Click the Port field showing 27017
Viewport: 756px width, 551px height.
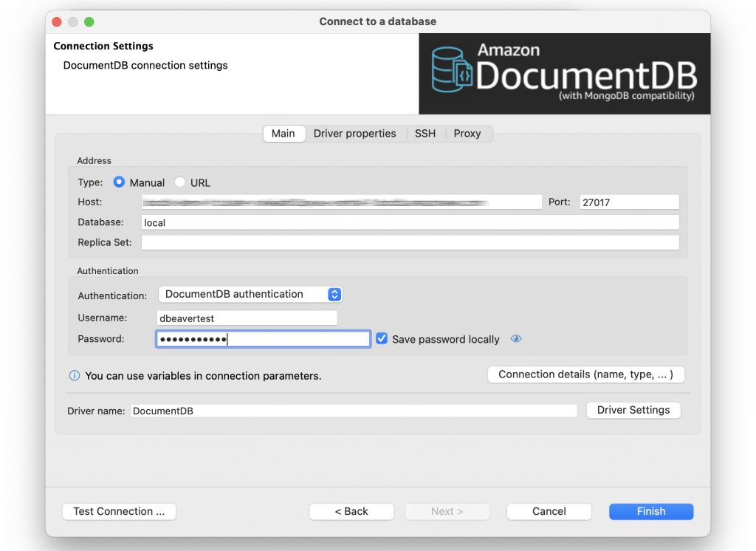pos(629,202)
